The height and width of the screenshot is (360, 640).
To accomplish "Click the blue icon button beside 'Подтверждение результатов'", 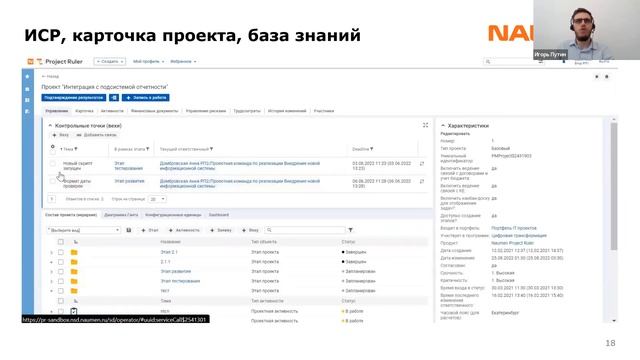I will (114, 98).
